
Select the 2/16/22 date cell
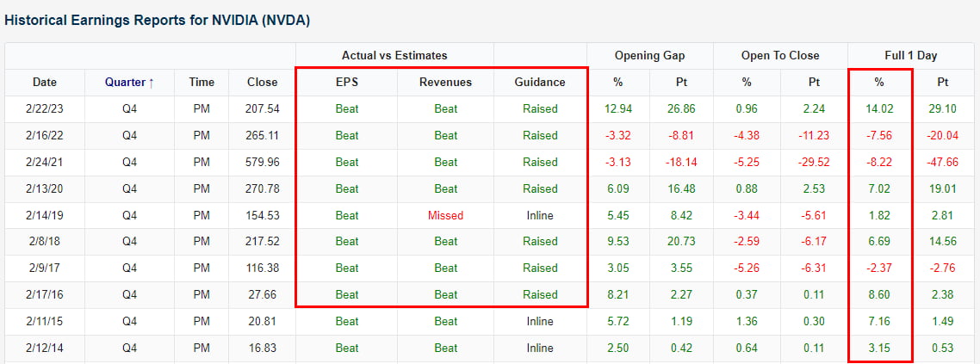(45, 135)
